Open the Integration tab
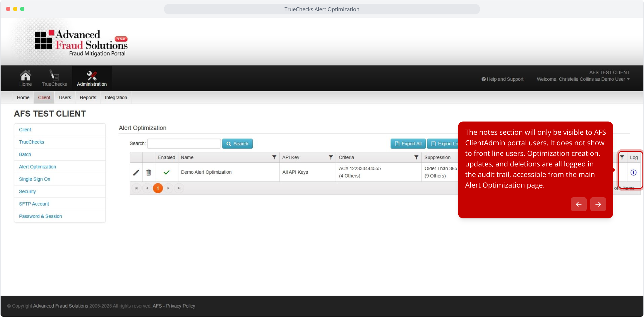Viewport: 644px width, 317px height. pos(116,97)
